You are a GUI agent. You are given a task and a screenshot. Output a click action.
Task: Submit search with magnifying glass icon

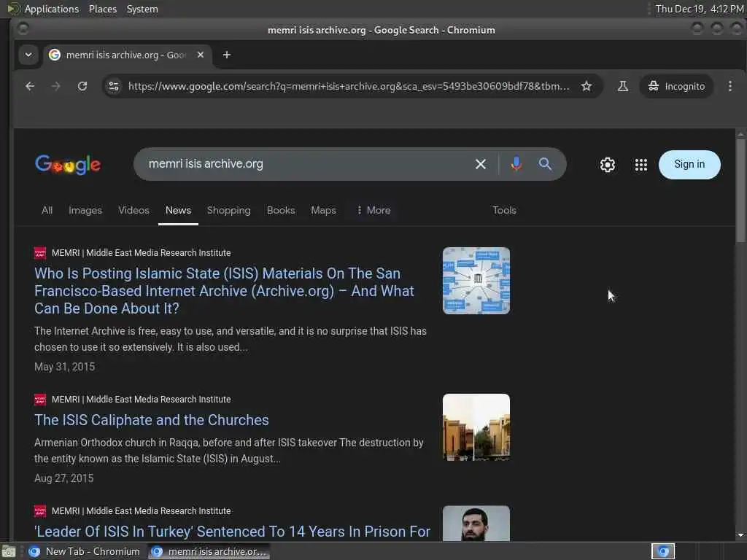pyautogui.click(x=545, y=164)
